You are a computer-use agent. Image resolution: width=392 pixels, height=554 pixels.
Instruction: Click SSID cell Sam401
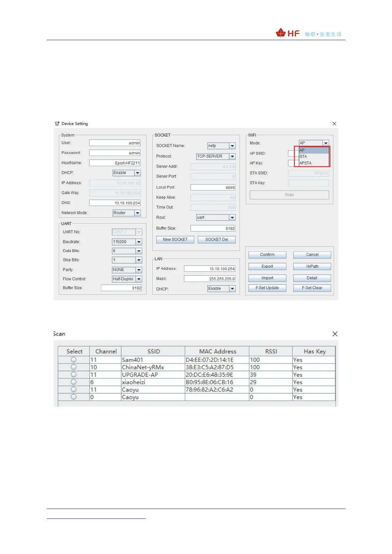point(153,360)
